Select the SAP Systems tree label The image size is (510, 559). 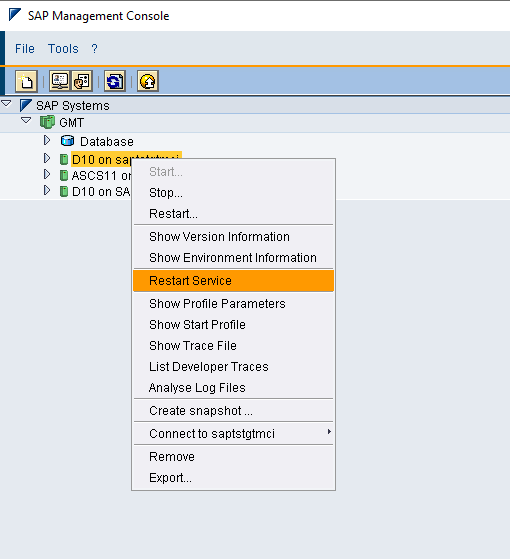73,106
